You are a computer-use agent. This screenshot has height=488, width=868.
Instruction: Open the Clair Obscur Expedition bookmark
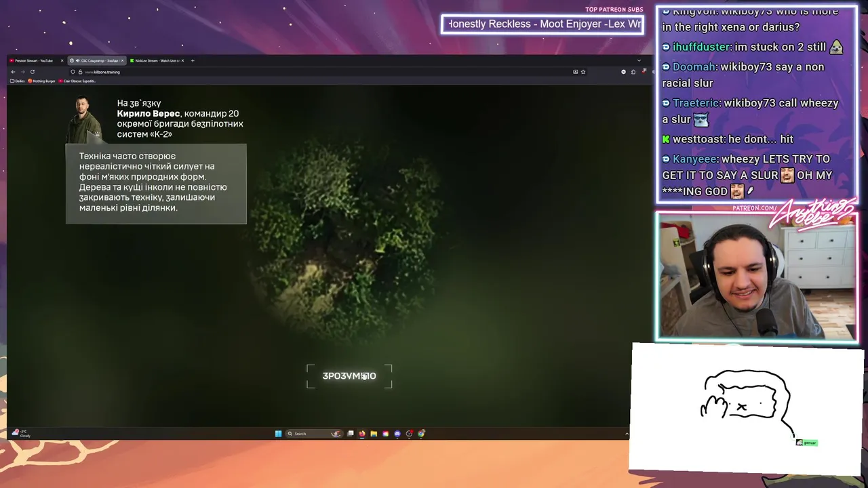point(77,81)
